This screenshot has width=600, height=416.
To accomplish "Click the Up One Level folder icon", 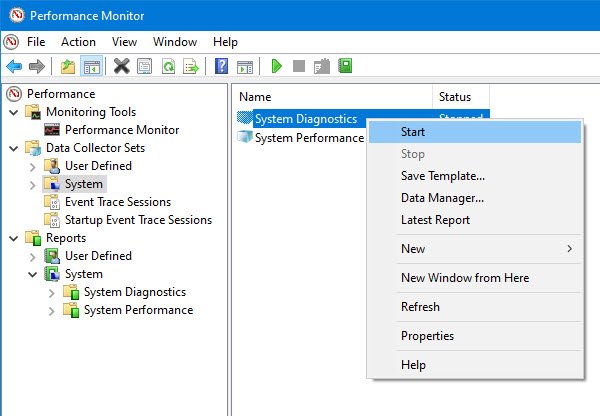I will pos(67,66).
